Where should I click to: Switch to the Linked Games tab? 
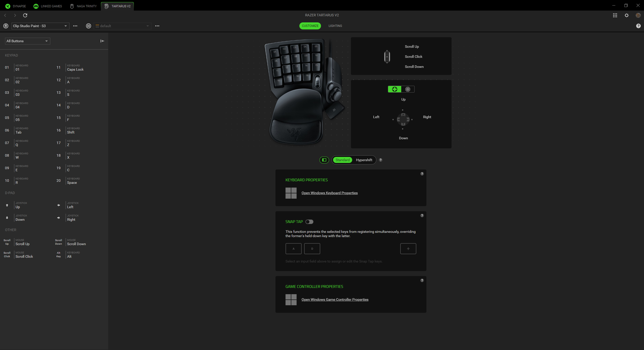coord(48,6)
